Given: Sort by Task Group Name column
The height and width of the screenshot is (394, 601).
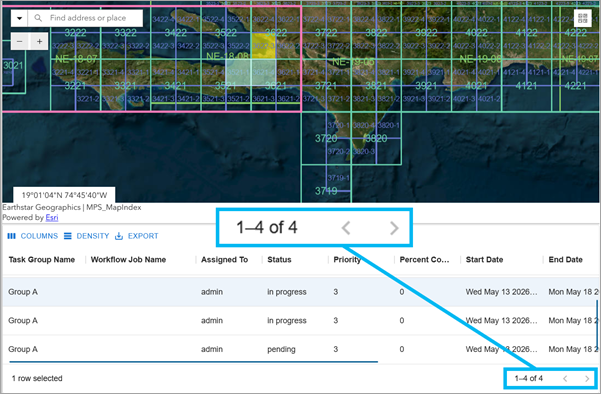Looking at the screenshot, I should (42, 260).
